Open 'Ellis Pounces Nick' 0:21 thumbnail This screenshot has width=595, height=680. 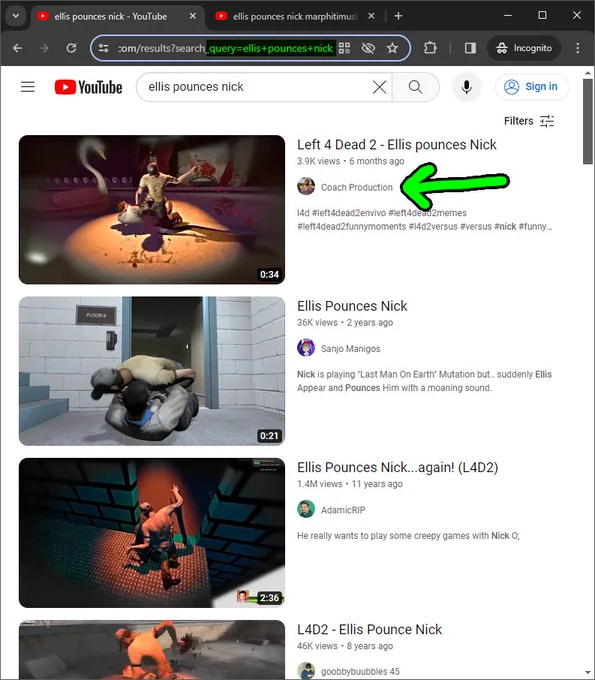click(x=152, y=371)
